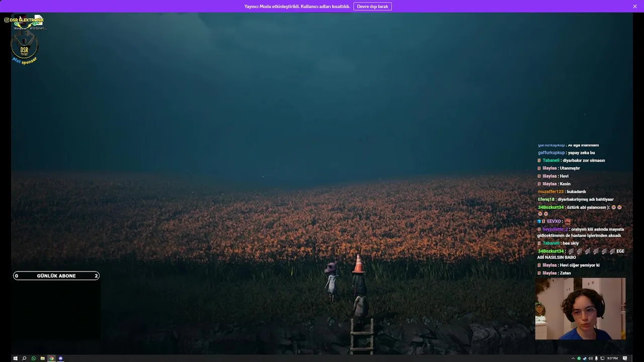Dismiss the purple streamer mode banner

click(635, 7)
